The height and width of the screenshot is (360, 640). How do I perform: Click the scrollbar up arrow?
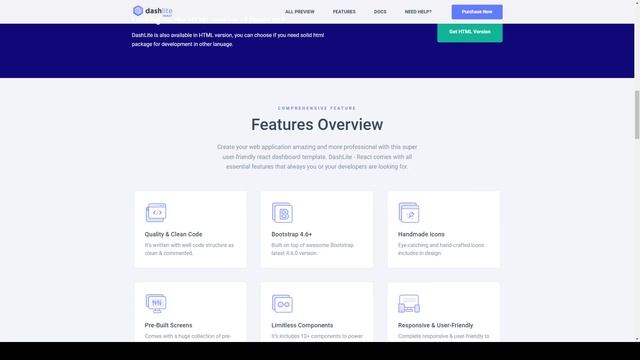[x=637, y=2]
